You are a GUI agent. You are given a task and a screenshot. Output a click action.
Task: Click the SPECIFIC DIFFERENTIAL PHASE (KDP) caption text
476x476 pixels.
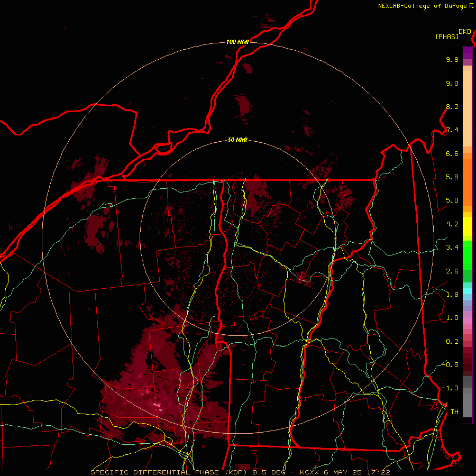[x=169, y=472]
